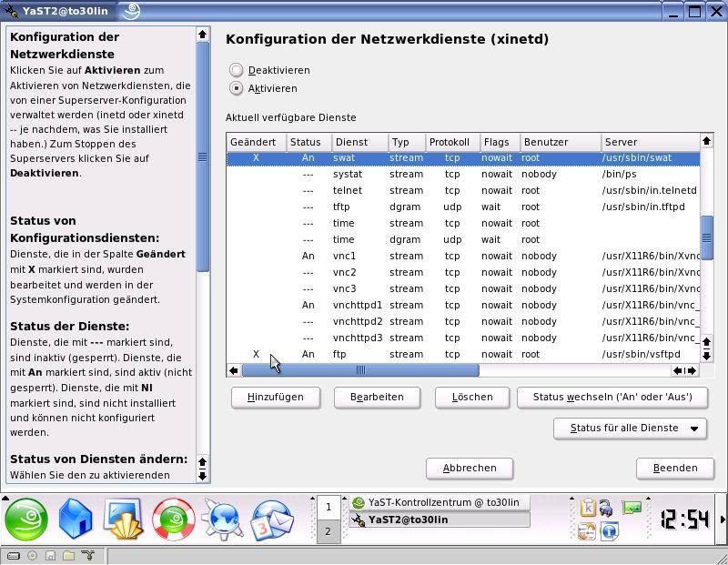Image resolution: width=728 pixels, height=565 pixels.
Task: Open the SUSE green start menu
Action: tap(26, 520)
